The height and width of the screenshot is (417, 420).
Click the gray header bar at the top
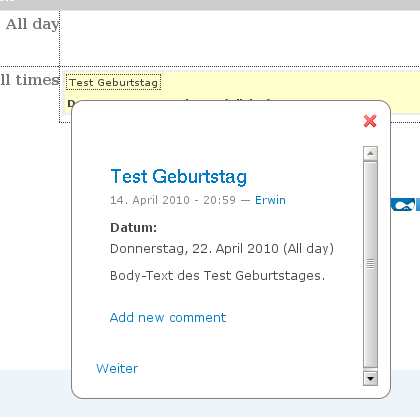(x=210, y=5)
